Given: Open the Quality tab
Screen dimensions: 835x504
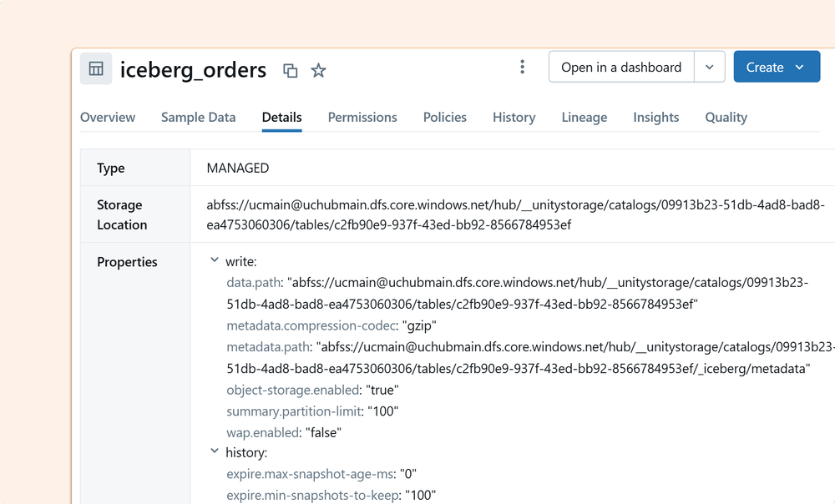Looking at the screenshot, I should pos(725,118).
